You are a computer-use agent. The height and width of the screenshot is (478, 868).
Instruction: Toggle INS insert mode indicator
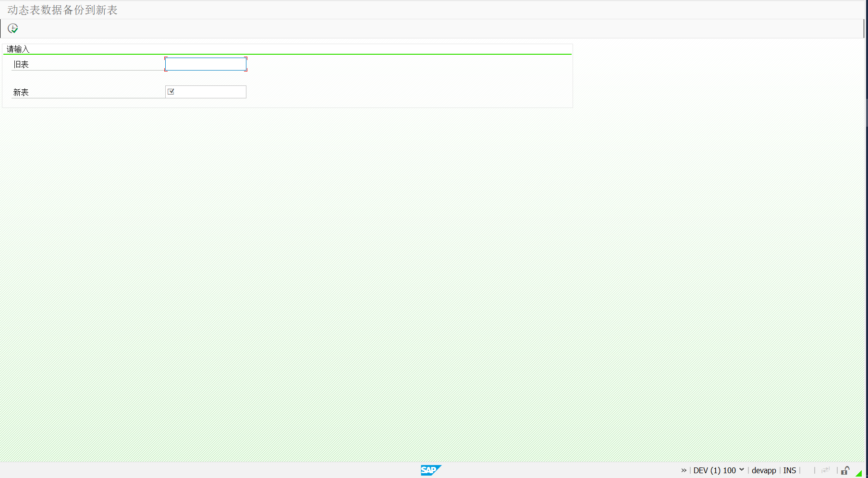pyautogui.click(x=790, y=470)
